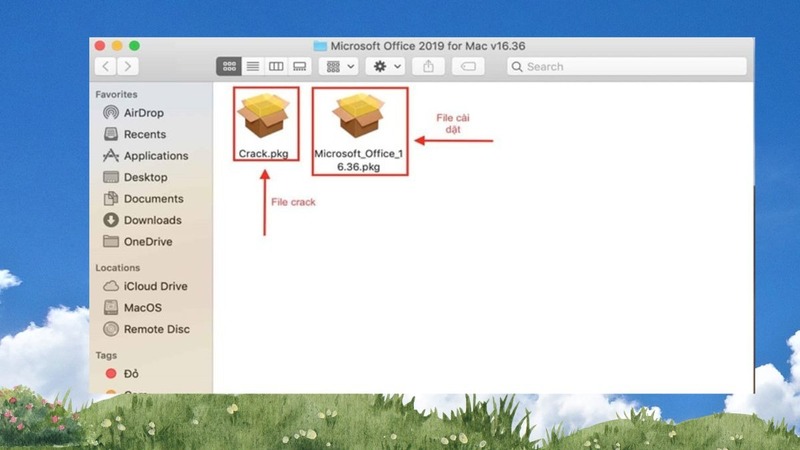Open the group-by arrangement dropdown
The image size is (800, 450).
[x=339, y=66]
